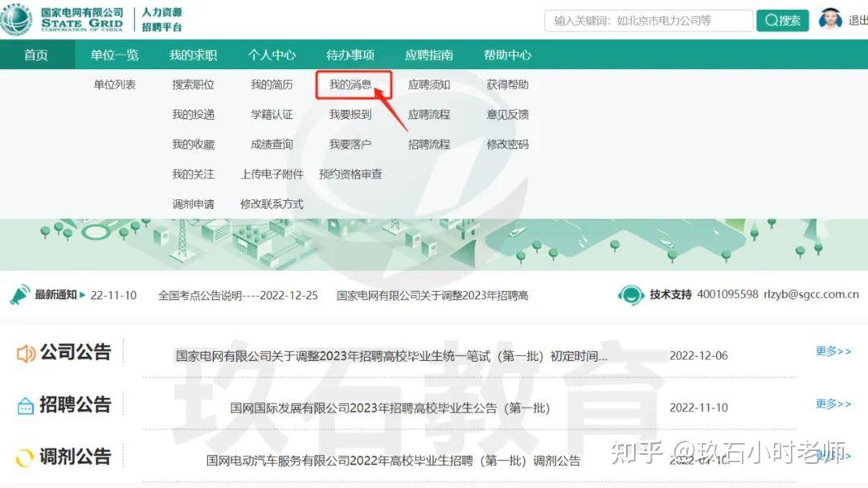This screenshot has height=488, width=868.
Task: Click the user avatar icon
Action: pyautogui.click(x=829, y=19)
